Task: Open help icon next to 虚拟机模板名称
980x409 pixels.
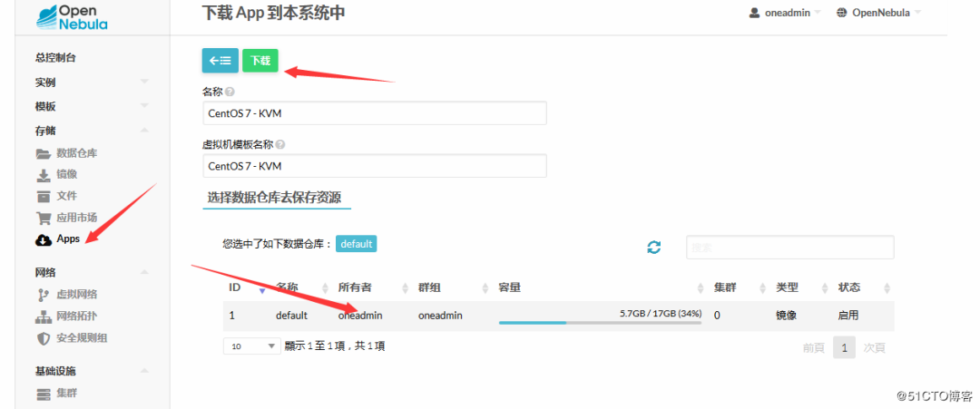Action: click(280, 144)
